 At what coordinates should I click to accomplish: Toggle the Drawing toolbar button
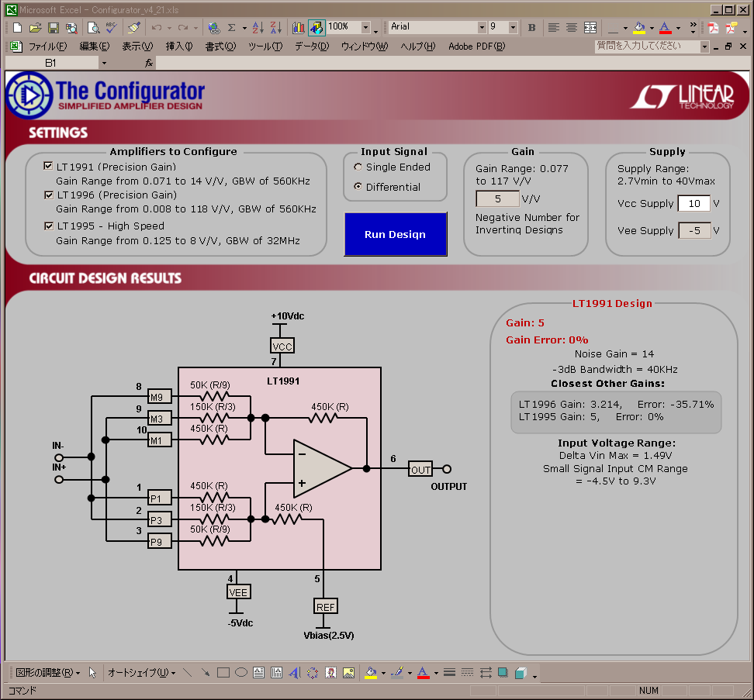tap(316, 28)
